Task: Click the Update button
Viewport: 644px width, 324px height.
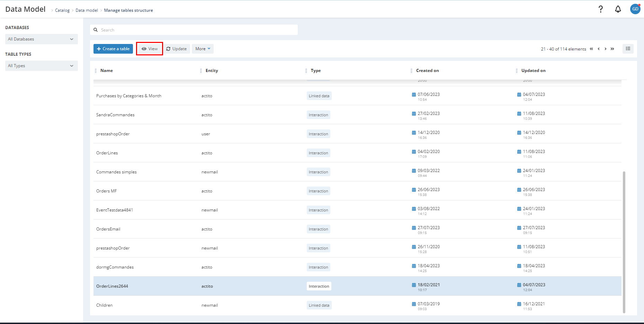Action: 177,49
